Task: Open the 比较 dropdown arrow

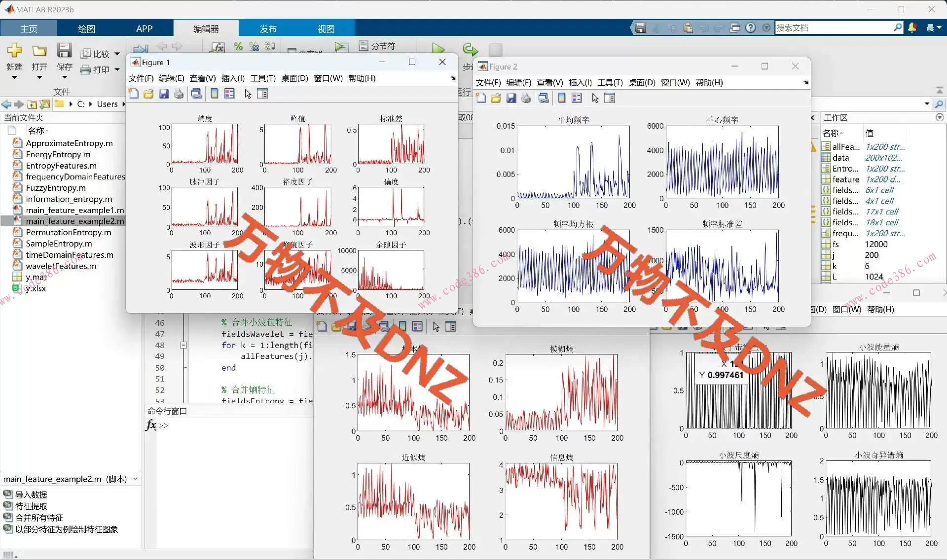Action: [x=117, y=54]
